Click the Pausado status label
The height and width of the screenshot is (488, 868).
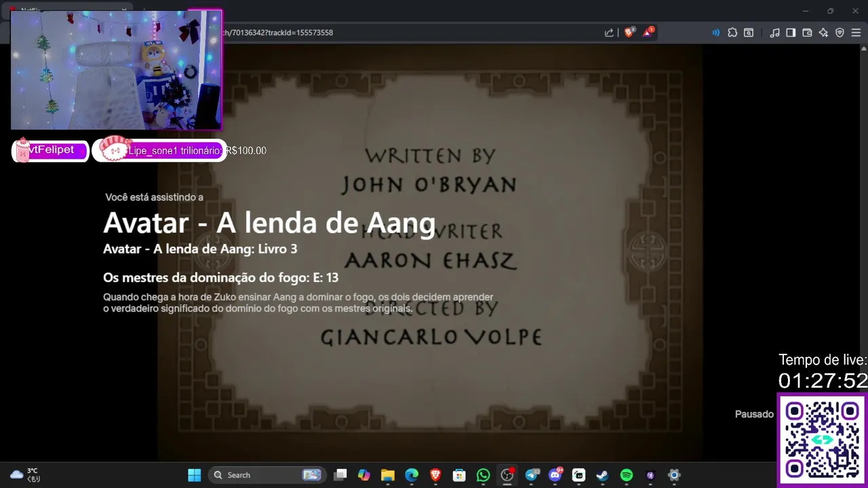click(x=754, y=414)
